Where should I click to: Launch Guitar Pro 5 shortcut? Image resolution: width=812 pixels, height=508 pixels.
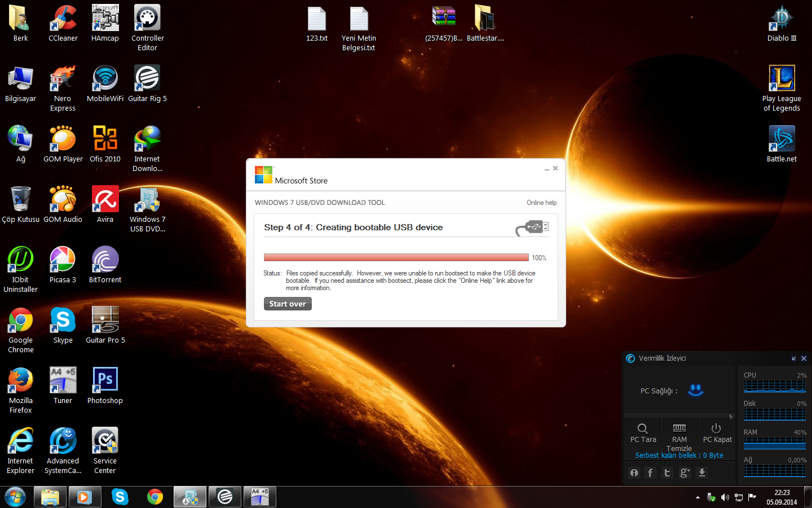click(x=105, y=325)
